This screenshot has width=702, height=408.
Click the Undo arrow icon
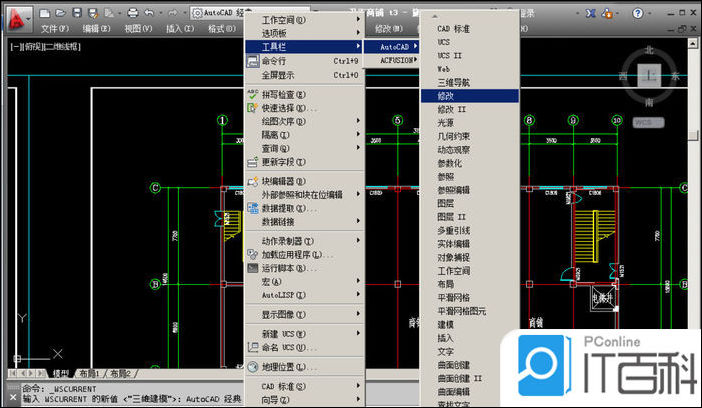pyautogui.click(x=148, y=12)
